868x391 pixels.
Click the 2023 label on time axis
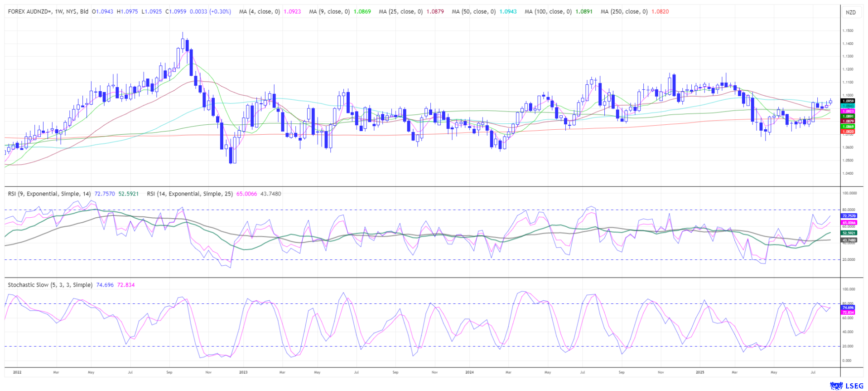[x=243, y=372]
